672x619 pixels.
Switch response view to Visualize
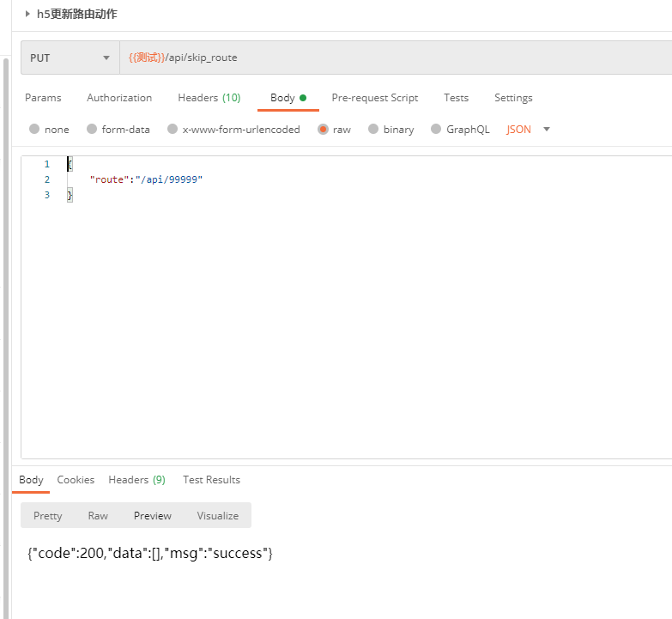click(218, 516)
